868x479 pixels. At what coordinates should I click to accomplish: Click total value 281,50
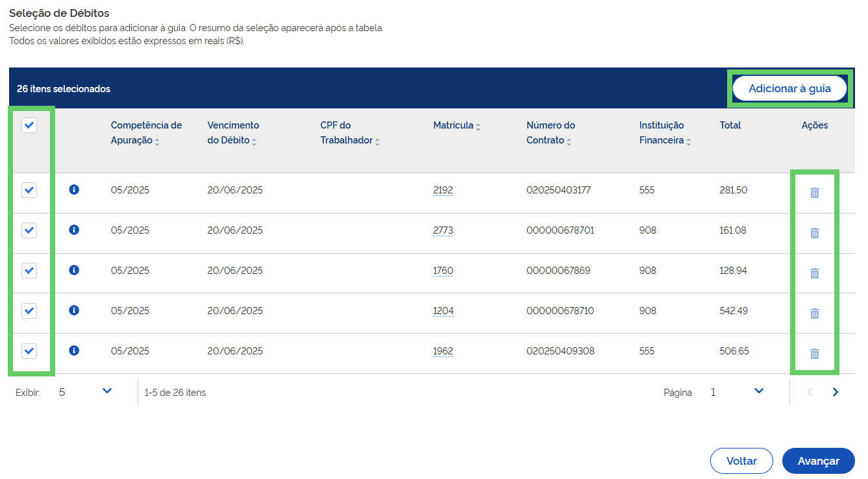click(x=734, y=190)
